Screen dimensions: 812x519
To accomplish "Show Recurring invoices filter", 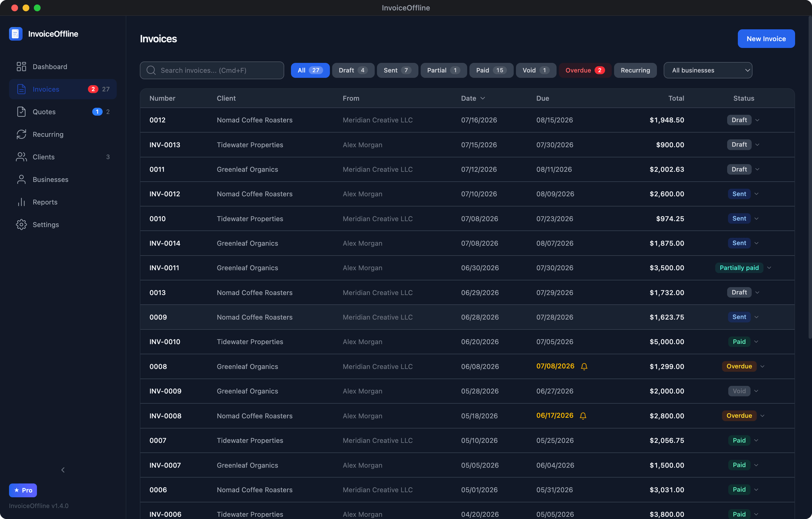I will click(x=635, y=70).
